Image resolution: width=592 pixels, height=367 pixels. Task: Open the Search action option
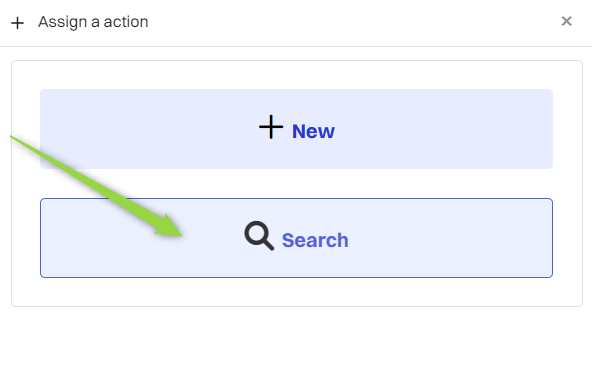point(296,238)
